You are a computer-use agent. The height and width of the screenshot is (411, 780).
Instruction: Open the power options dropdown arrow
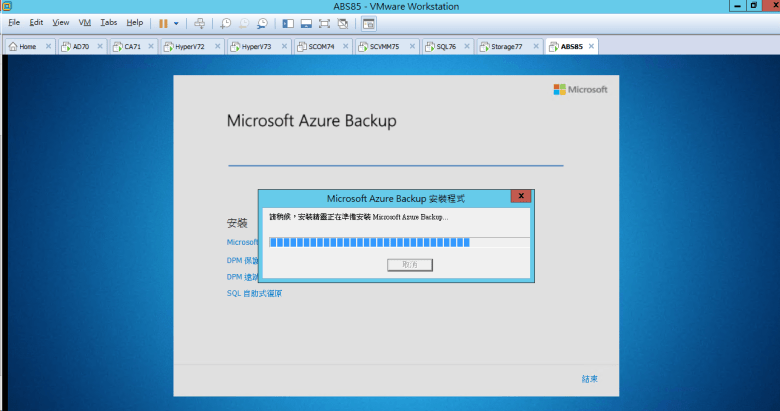click(x=177, y=22)
